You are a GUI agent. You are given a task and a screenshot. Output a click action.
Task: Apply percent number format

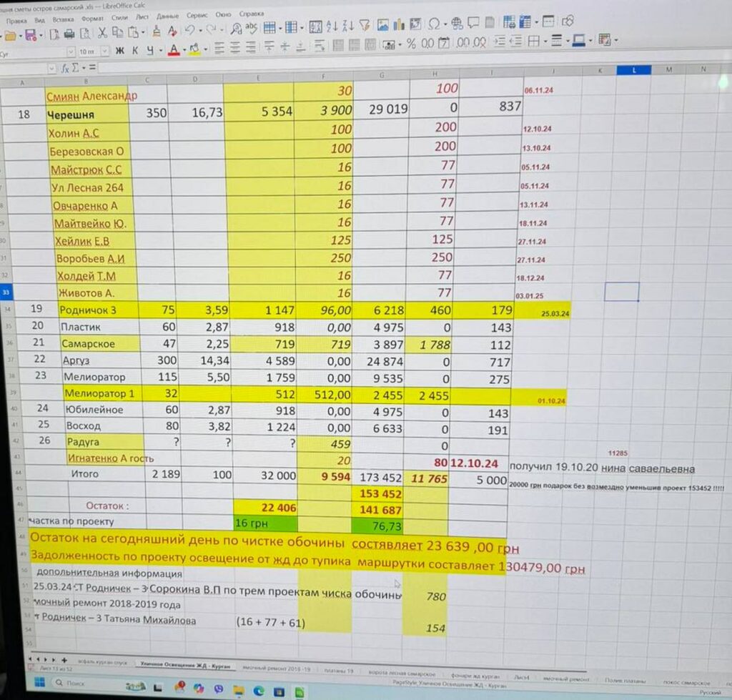(x=411, y=44)
